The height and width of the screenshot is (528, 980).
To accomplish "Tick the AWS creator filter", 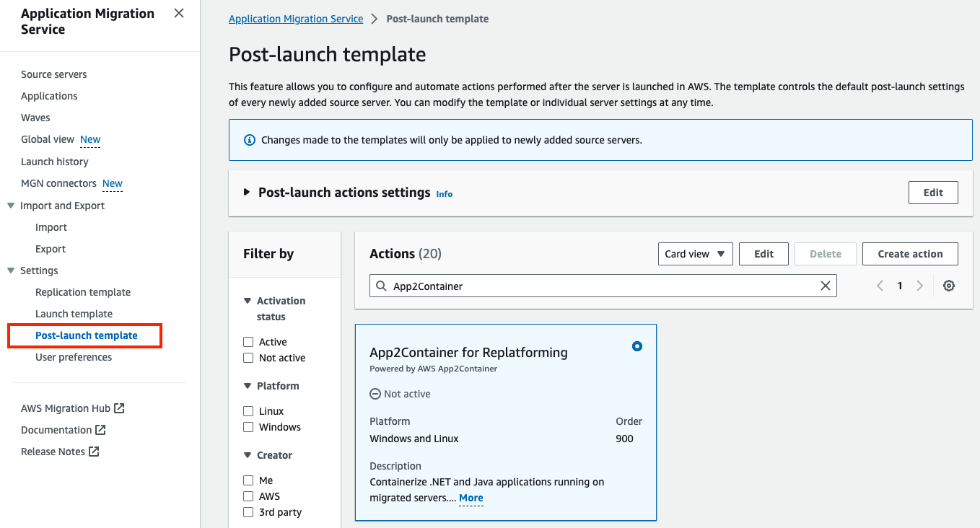I will (x=248, y=496).
